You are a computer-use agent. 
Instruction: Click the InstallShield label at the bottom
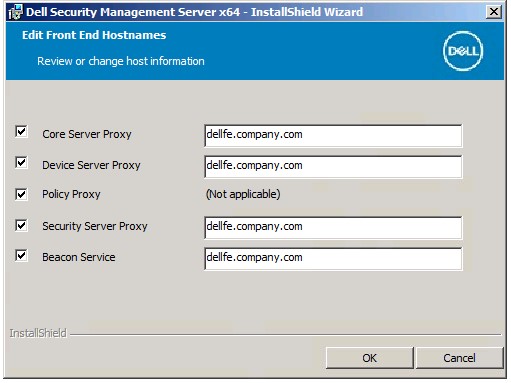pyautogui.click(x=38, y=333)
